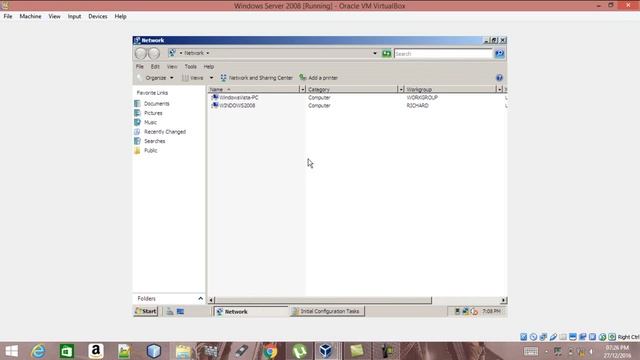Expand the breadcrumb arrow after Network
The image size is (640, 360).
pyautogui.click(x=208, y=53)
